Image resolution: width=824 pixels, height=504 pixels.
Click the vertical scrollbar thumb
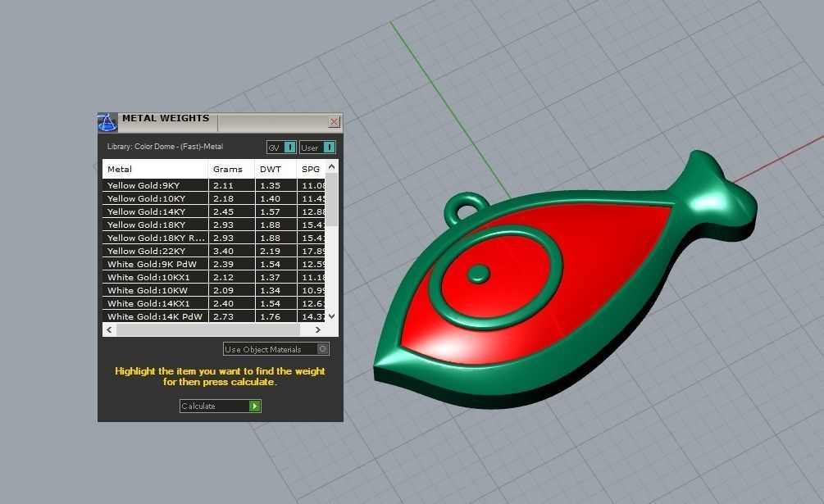coord(331,200)
